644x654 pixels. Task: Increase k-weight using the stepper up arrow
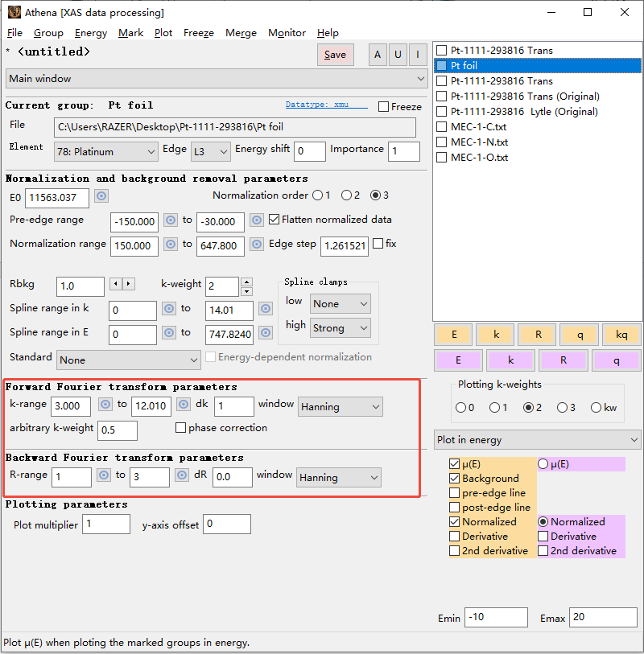246,282
